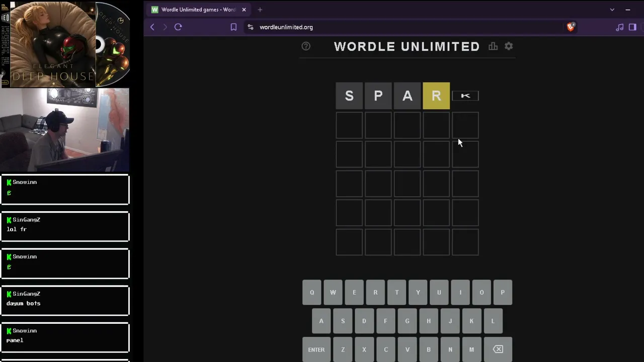The image size is (644, 362).
Task: Tap the L key on the on-screen keyboard
Action: pyautogui.click(x=493, y=321)
